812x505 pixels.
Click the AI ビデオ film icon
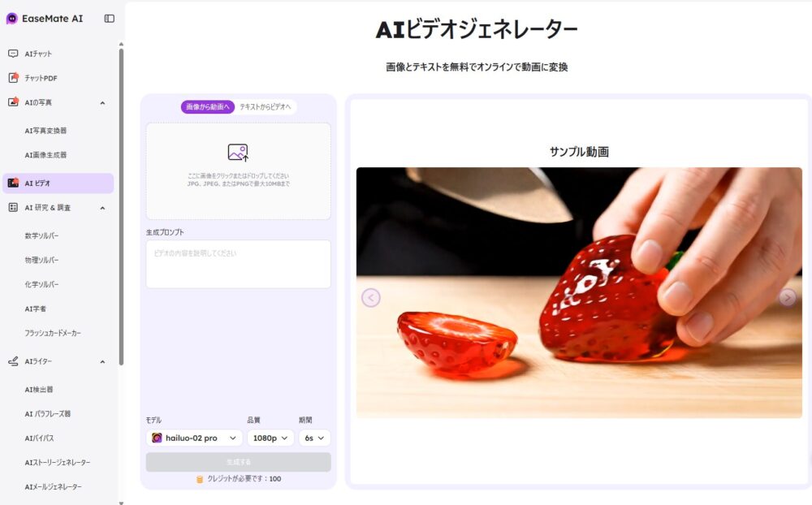(x=13, y=183)
